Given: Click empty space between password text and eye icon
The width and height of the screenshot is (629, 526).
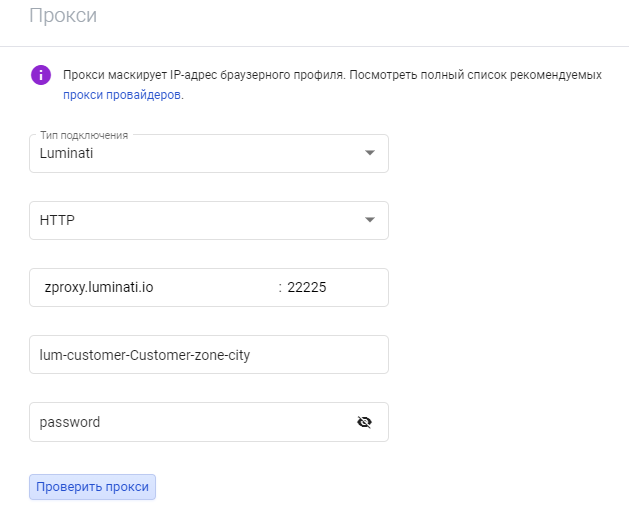Looking at the screenshot, I should [x=227, y=422].
